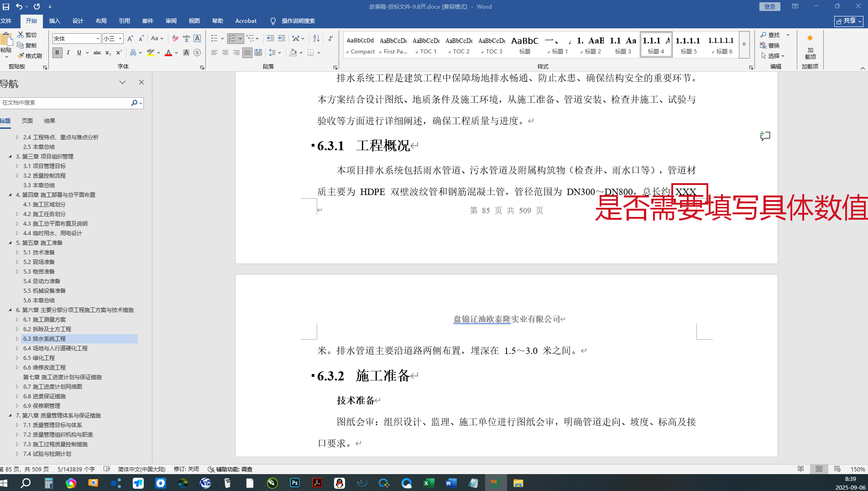Decrease font size with the shrink-font icon
Viewport: 868px width, 491px height.
tap(141, 38)
